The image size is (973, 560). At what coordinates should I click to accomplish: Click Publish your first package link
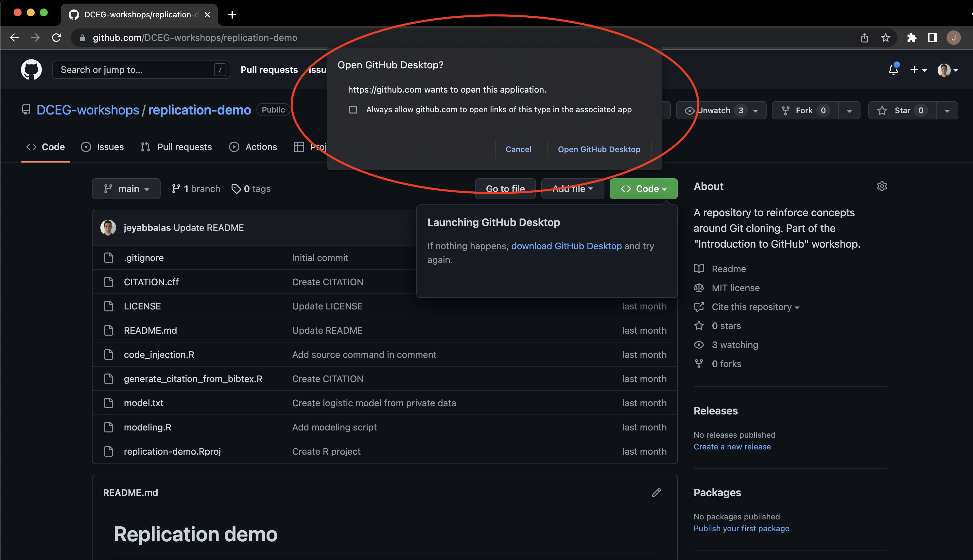(741, 529)
